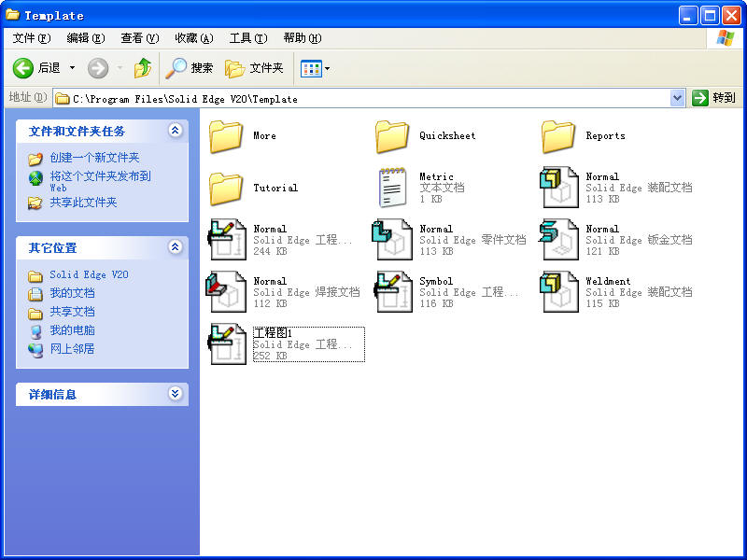Open the 编辑(E) menu
The width and height of the screenshot is (747, 560).
(86, 38)
